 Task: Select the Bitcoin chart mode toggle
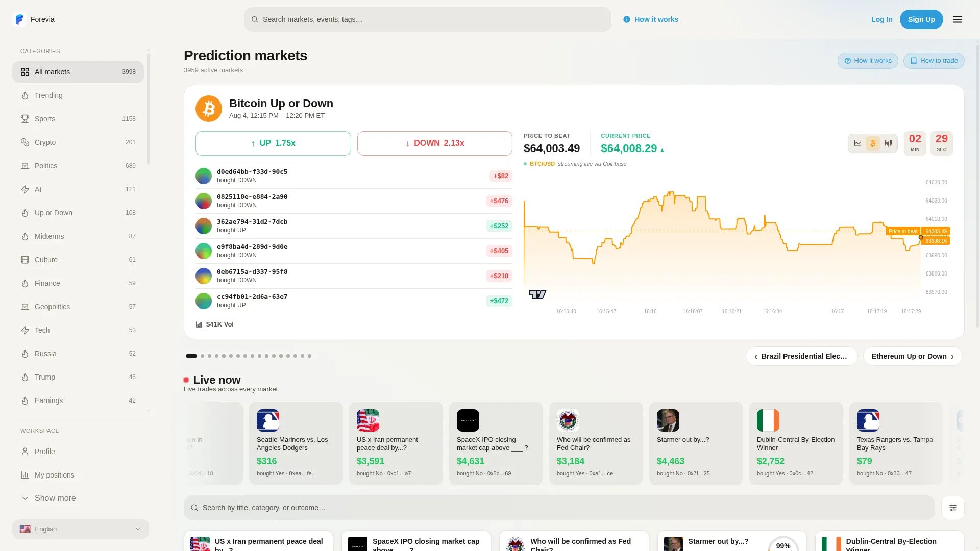(873, 143)
